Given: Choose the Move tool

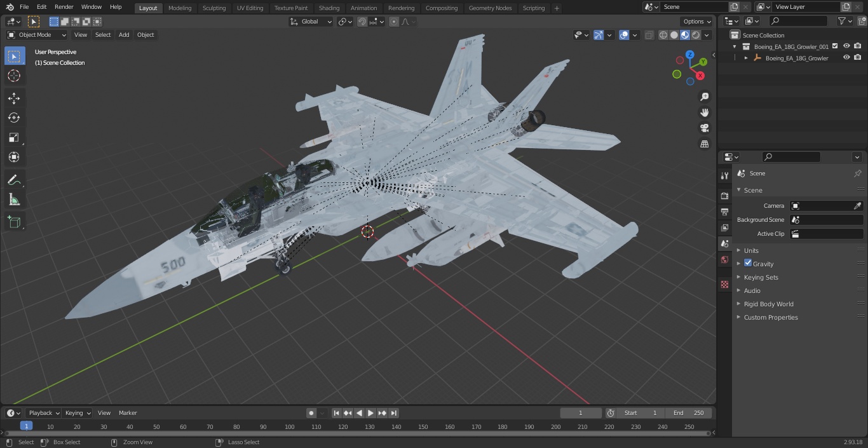Looking at the screenshot, I should 14,98.
